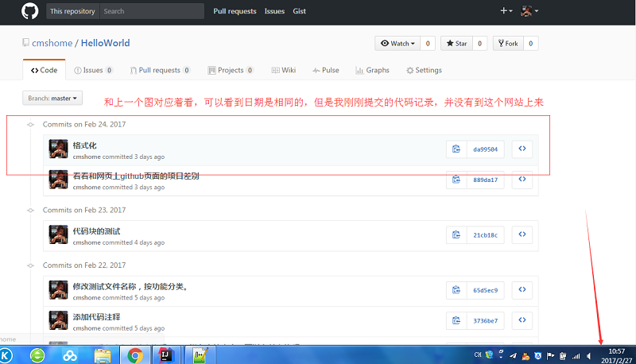Toggle Star on the HelloWorld repository
Screen dimensions: 636x364
click(x=456, y=44)
